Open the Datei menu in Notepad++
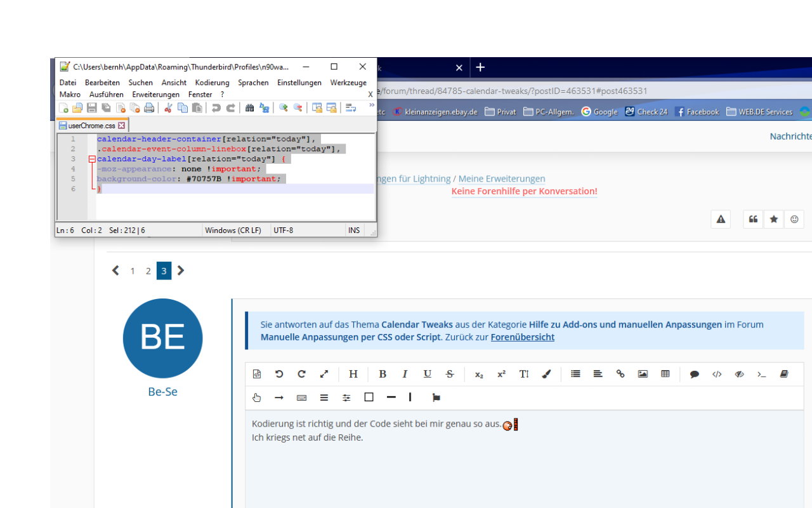This screenshot has width=812, height=508. click(x=68, y=83)
